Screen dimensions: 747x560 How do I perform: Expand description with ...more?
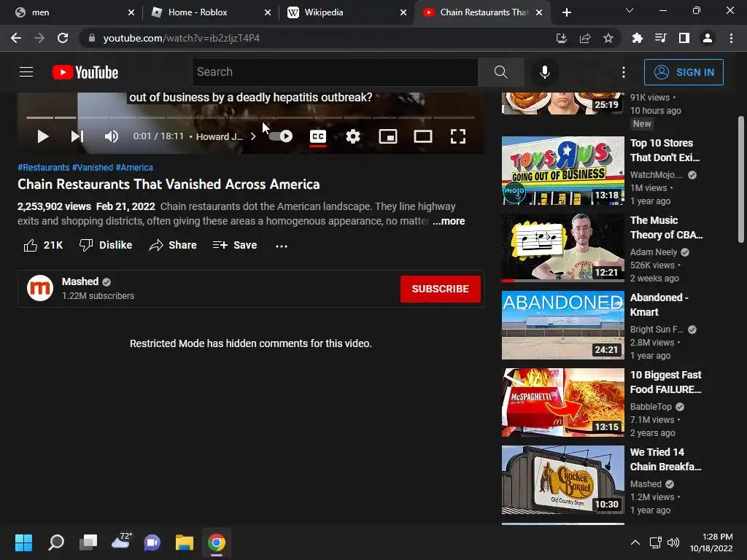pyautogui.click(x=449, y=221)
